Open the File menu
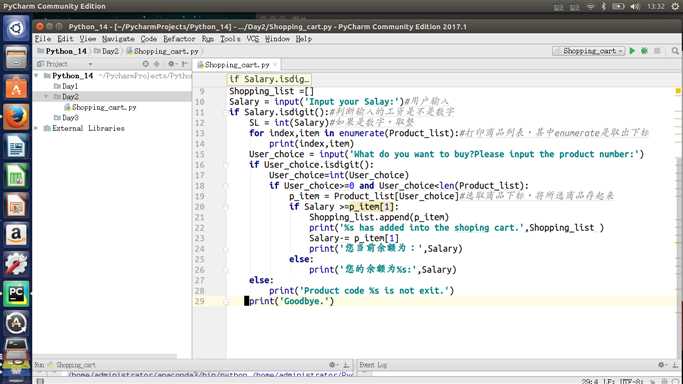Image resolution: width=683 pixels, height=384 pixels. click(43, 39)
